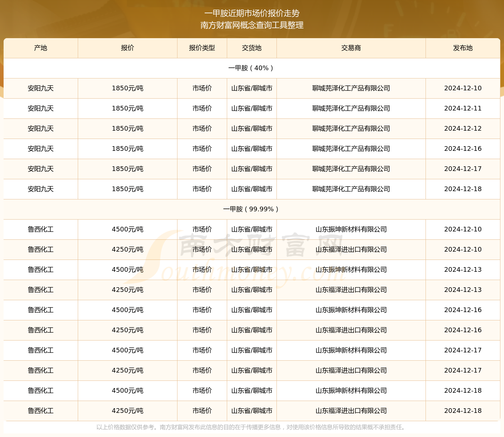
Task: Click 4500元/吨 in the 2024-12-10 row
Action: [127, 229]
